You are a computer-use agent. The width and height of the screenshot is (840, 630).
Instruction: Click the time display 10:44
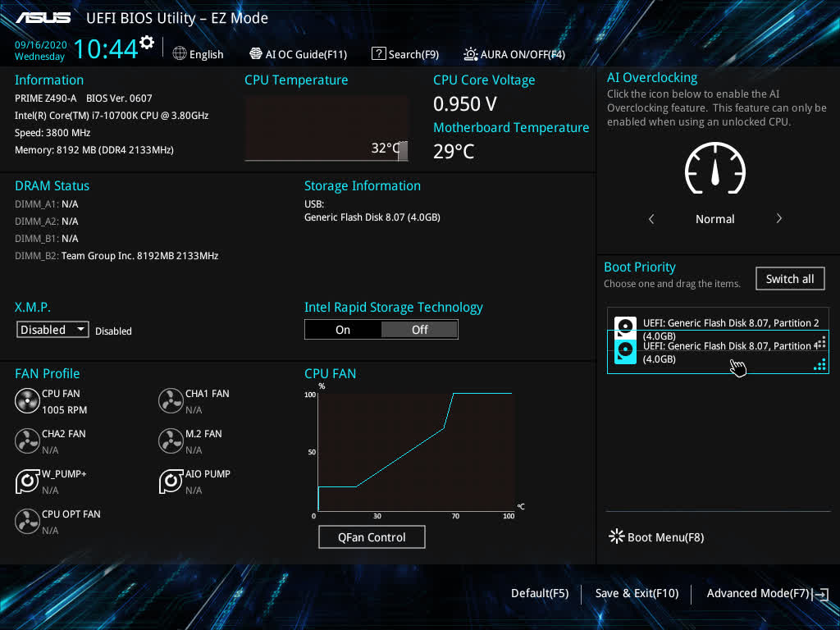pyautogui.click(x=106, y=48)
